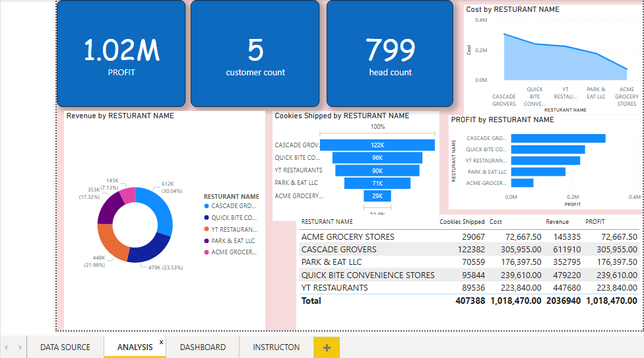Select the 1.02M PROFIT card
The image size is (644, 358).
121,54
